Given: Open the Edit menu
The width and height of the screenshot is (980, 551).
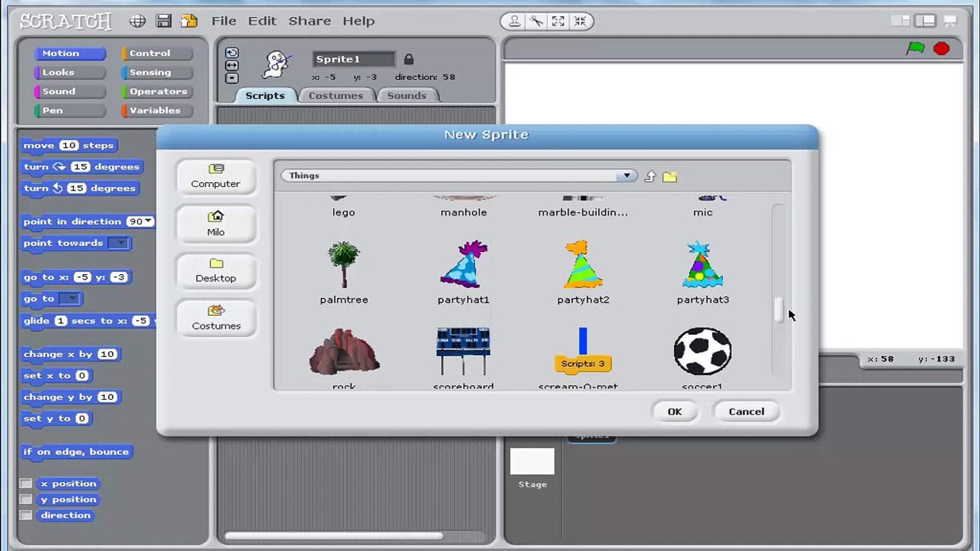Looking at the screenshot, I should [x=262, y=21].
